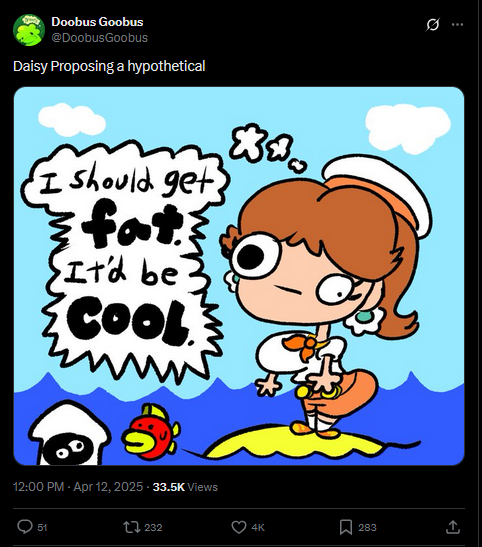Open Doobus Goobus profile avatar
Screen dimensions: 482x547
pyautogui.click(x=29, y=30)
